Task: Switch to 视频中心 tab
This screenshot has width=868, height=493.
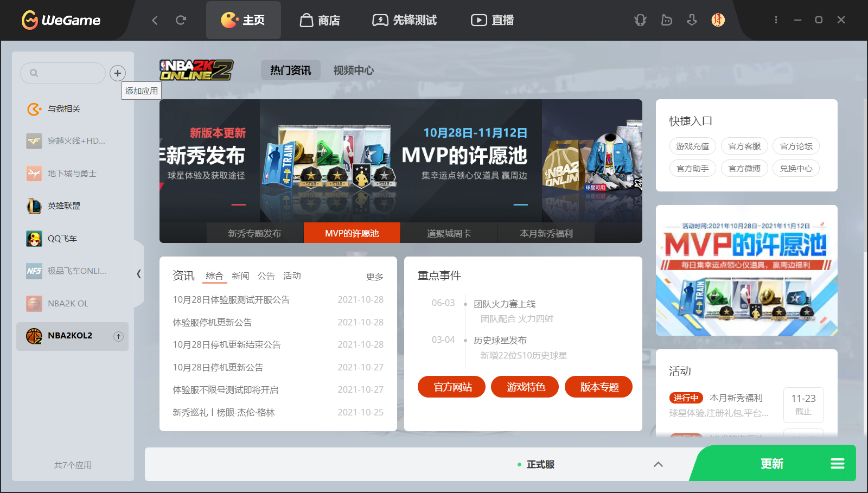Action: click(x=354, y=71)
